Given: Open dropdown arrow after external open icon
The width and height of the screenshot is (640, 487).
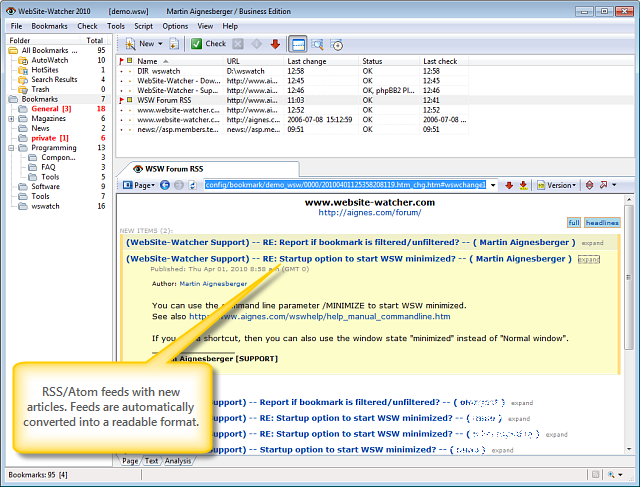Looking at the screenshot, I should 614,185.
